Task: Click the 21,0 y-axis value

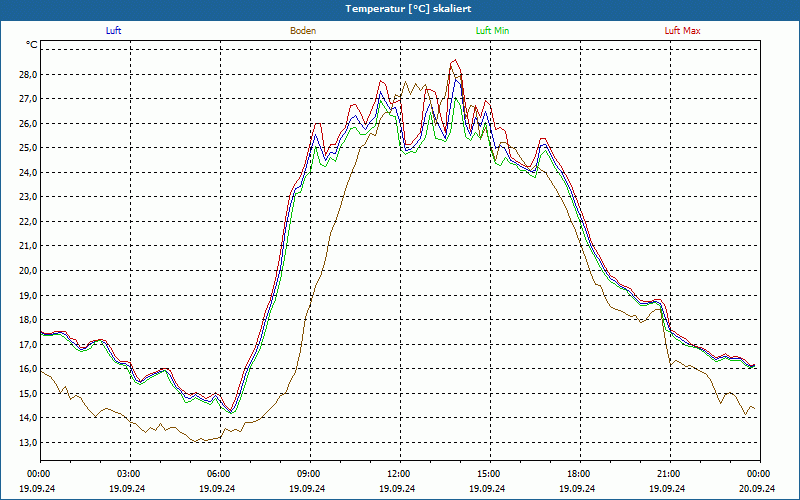Action: pos(28,246)
